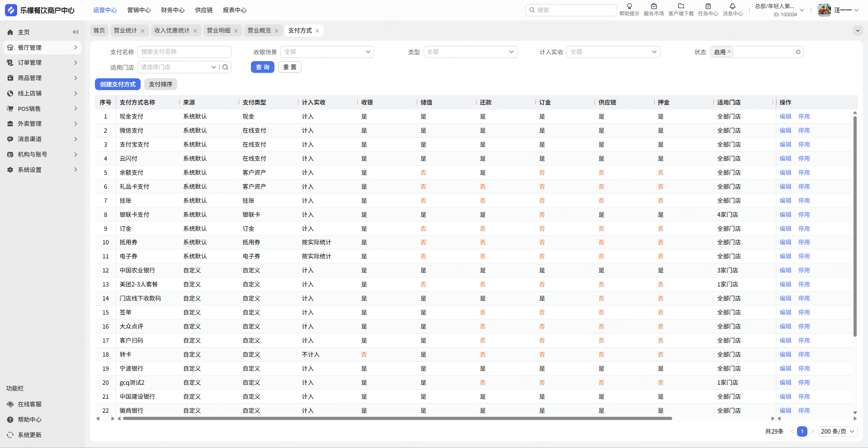The width and height of the screenshot is (868, 448).
Task: Open the 计入实收 dropdown
Action: pyautogui.click(x=613, y=52)
